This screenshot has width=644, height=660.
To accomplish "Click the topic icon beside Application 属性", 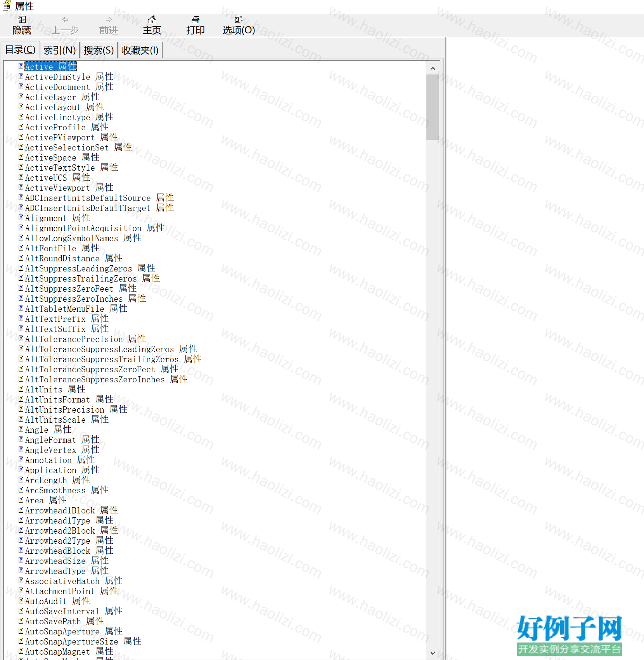I will [21, 470].
